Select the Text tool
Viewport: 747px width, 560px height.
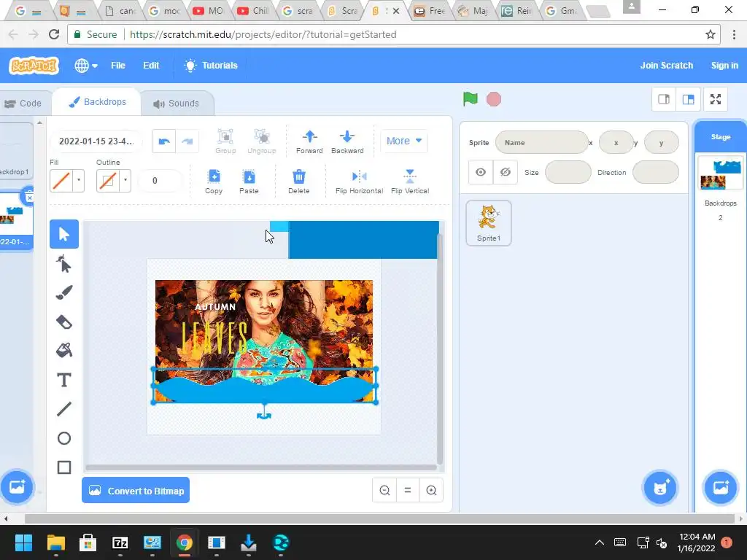click(64, 380)
